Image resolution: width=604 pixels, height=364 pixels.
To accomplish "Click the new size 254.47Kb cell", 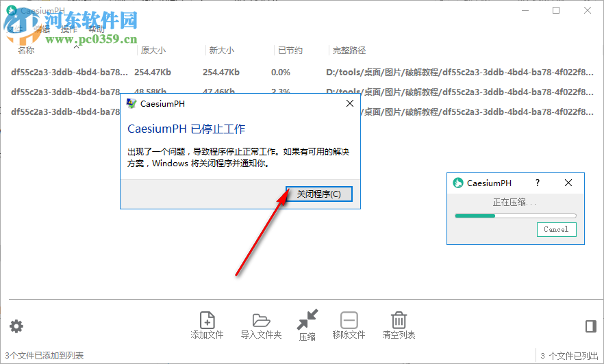I will click(221, 73).
